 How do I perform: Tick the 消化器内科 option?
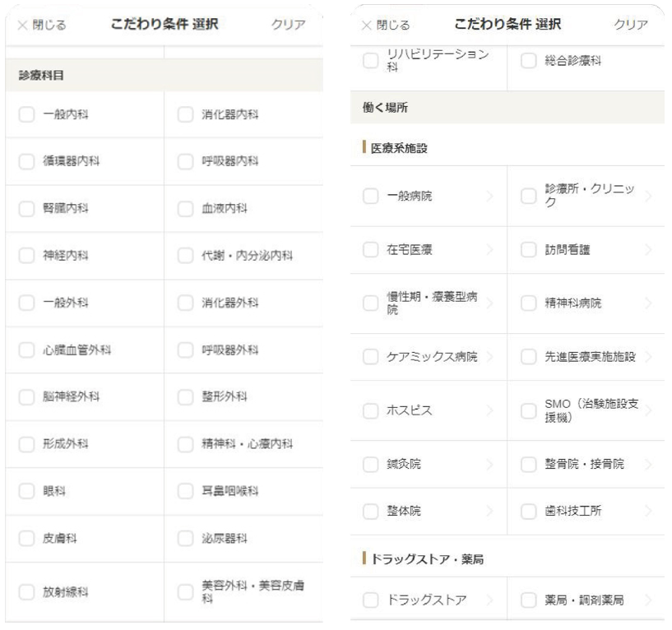pyautogui.click(x=186, y=114)
